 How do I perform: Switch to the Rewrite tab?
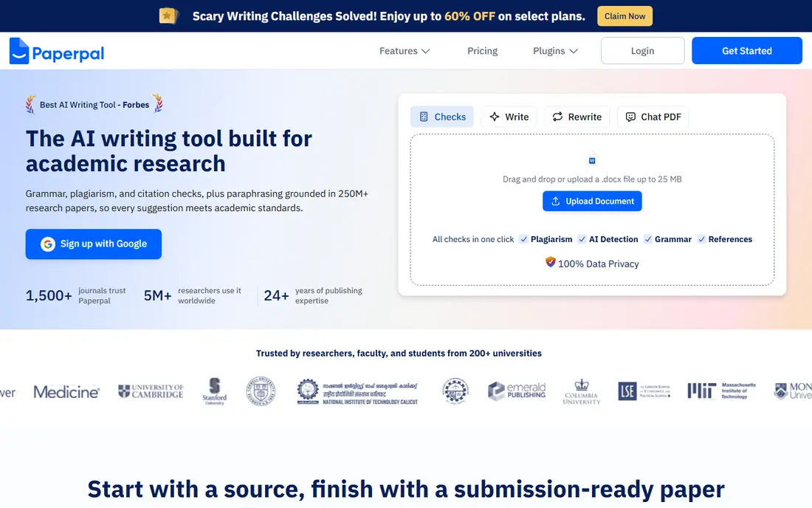(577, 117)
